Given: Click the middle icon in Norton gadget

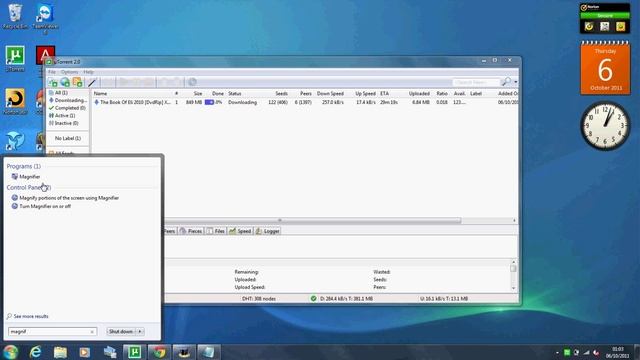Looking at the screenshot, I should click(604, 27).
